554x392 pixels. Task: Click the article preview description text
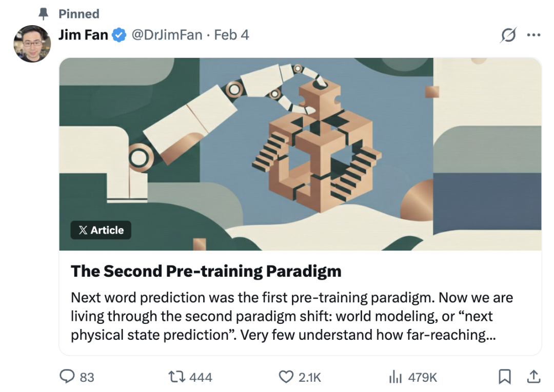pos(291,316)
